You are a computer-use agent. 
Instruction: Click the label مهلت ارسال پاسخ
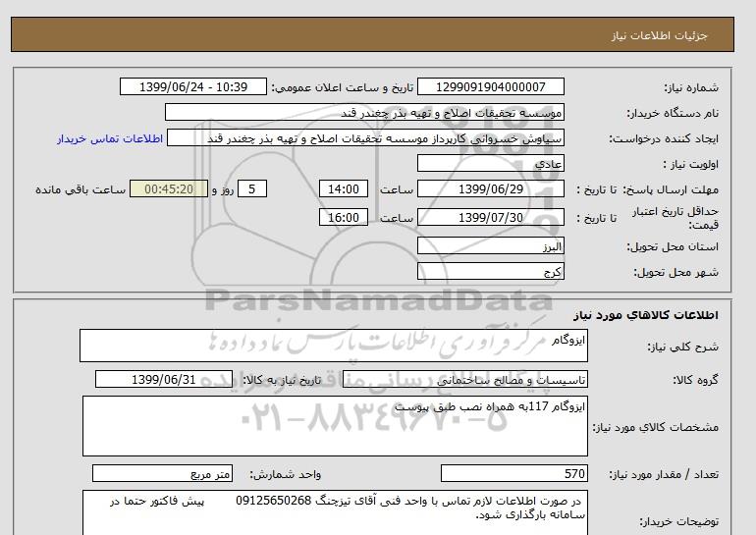coord(670,189)
